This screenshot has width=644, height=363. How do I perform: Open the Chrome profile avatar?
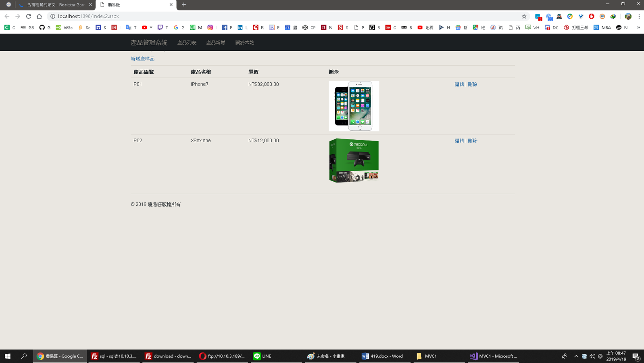[x=628, y=16]
